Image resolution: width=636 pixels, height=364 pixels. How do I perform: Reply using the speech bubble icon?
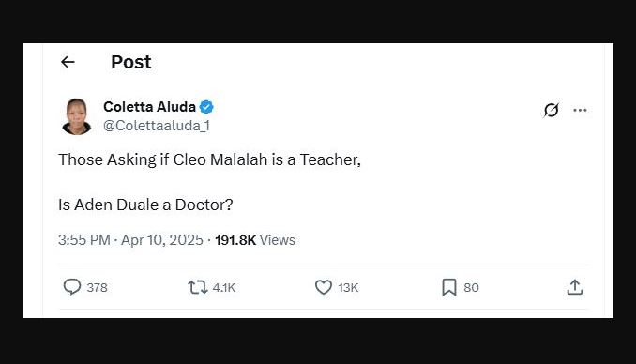coord(72,287)
